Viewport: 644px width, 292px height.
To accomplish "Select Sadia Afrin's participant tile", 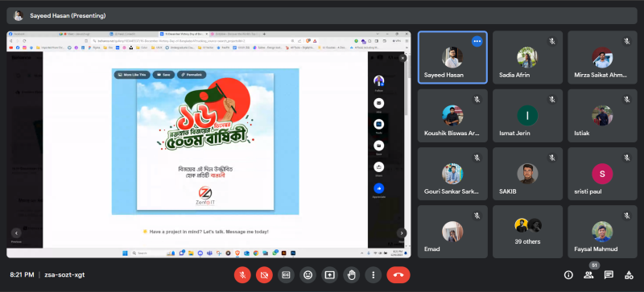I will coord(527,57).
